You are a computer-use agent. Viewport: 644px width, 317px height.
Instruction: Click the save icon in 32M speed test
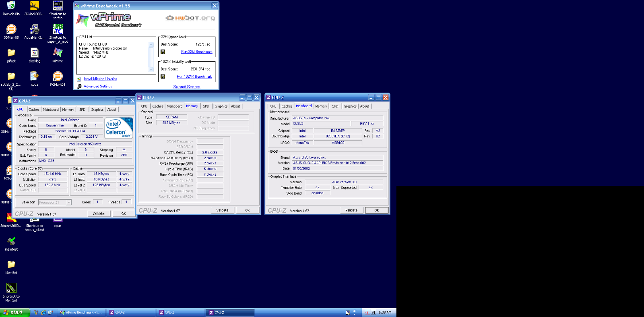click(163, 52)
